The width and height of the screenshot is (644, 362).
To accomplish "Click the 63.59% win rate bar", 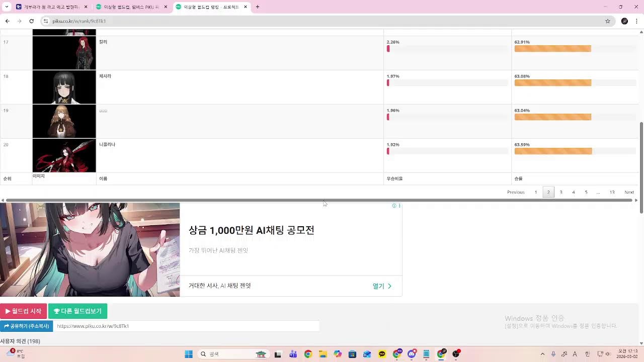I will click(576, 151).
